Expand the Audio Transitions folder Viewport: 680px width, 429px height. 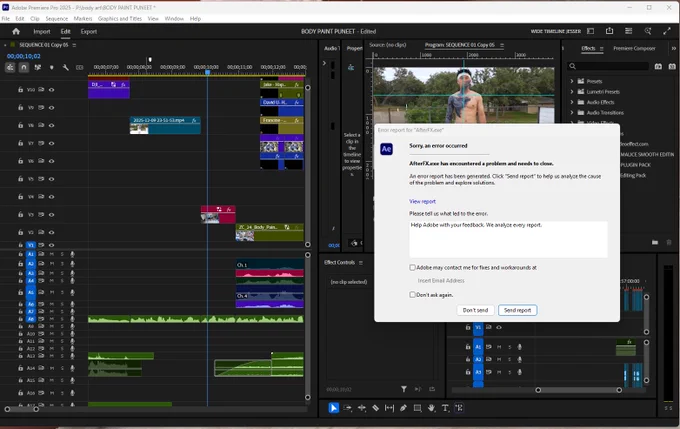tap(572, 112)
